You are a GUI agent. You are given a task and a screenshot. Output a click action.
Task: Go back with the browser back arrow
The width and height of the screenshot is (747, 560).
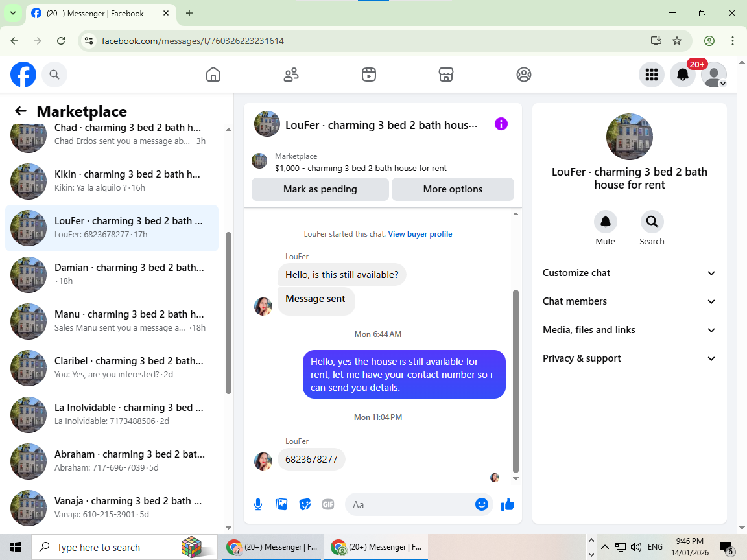[14, 41]
